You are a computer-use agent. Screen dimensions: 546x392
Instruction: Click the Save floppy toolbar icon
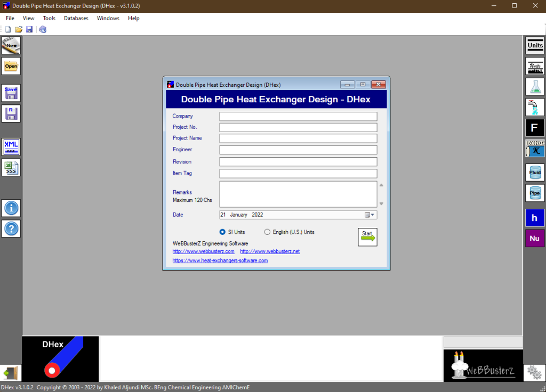coord(29,29)
